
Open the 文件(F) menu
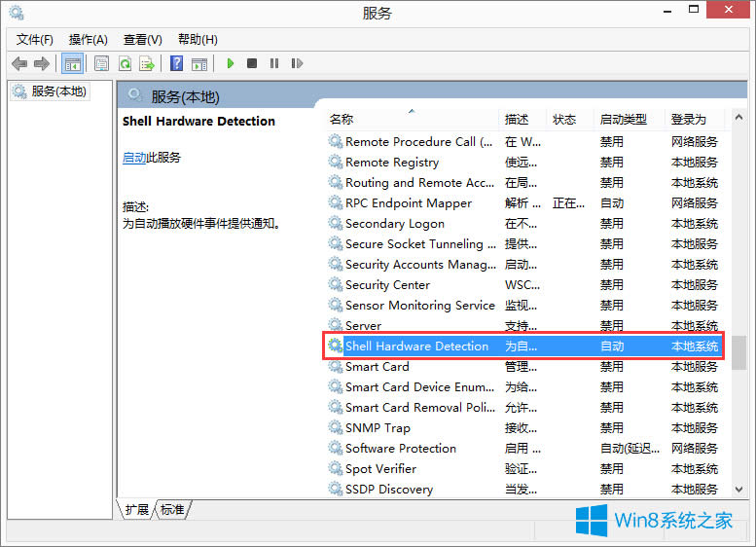point(35,40)
